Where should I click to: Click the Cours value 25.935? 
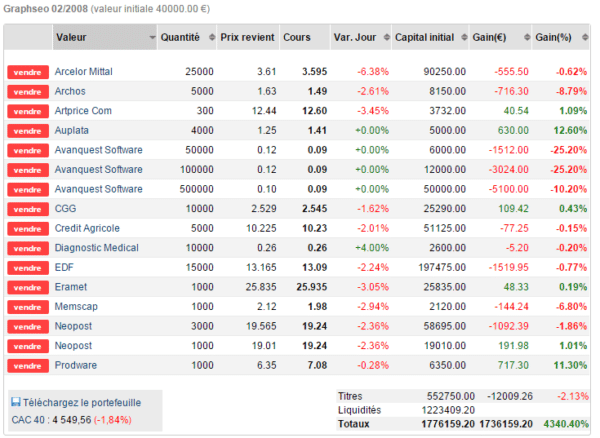coord(312,287)
